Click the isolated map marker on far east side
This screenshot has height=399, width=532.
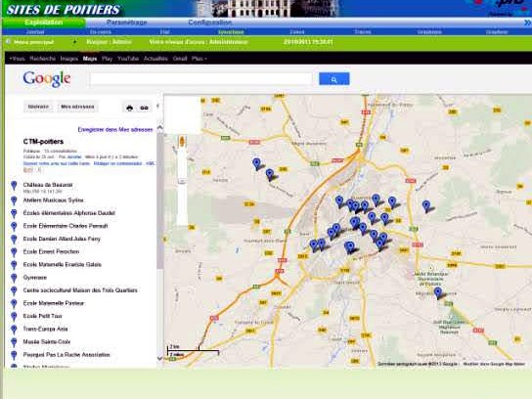[426, 205]
